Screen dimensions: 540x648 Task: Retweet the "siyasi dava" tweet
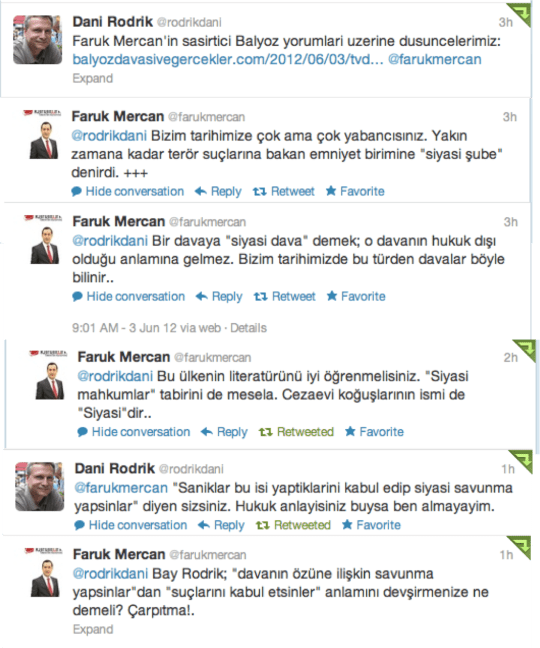(285, 296)
